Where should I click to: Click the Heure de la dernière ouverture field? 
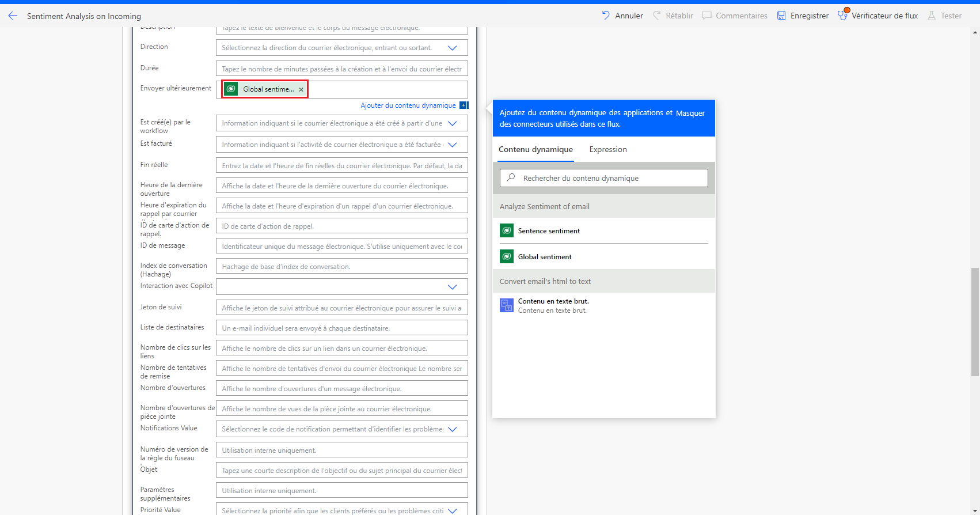coord(341,185)
